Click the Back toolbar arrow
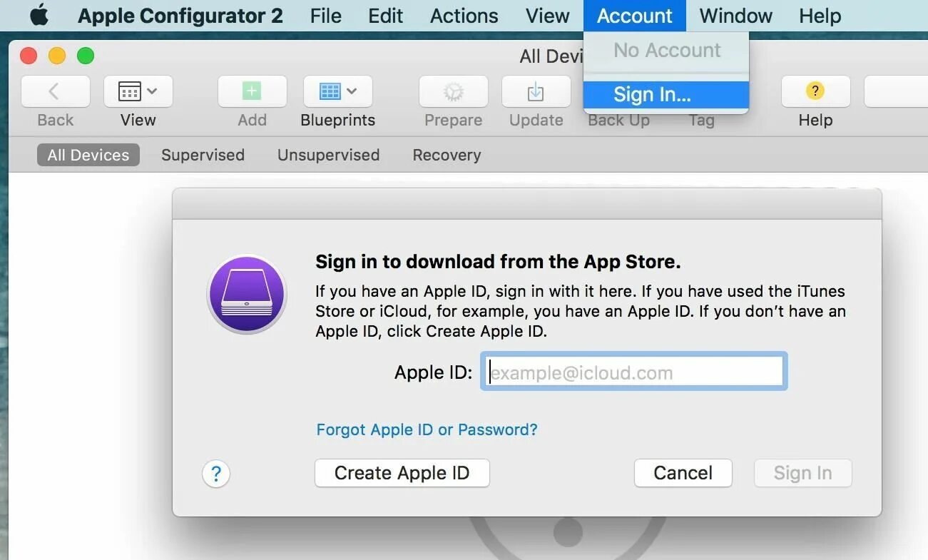Image resolution: width=928 pixels, height=560 pixels. (x=55, y=91)
